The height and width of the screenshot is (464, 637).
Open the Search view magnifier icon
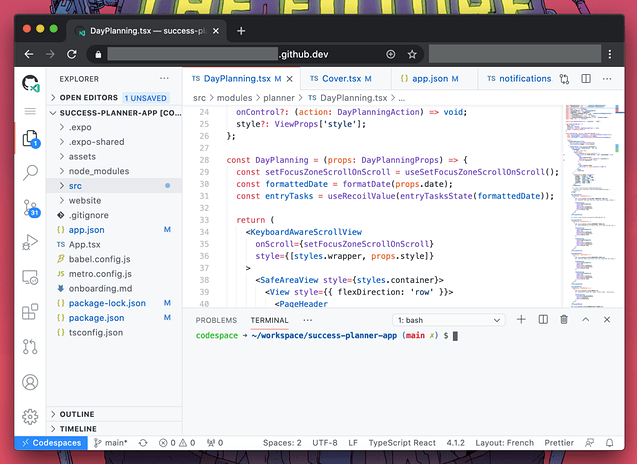tap(30, 172)
